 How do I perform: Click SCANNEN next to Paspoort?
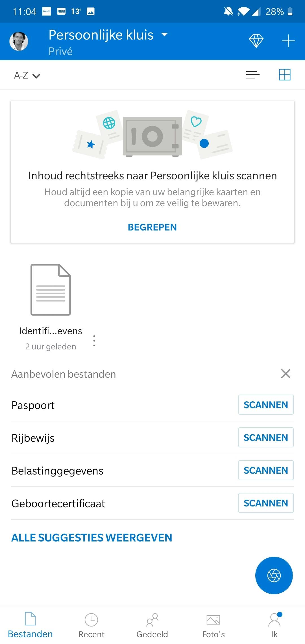[x=266, y=405]
